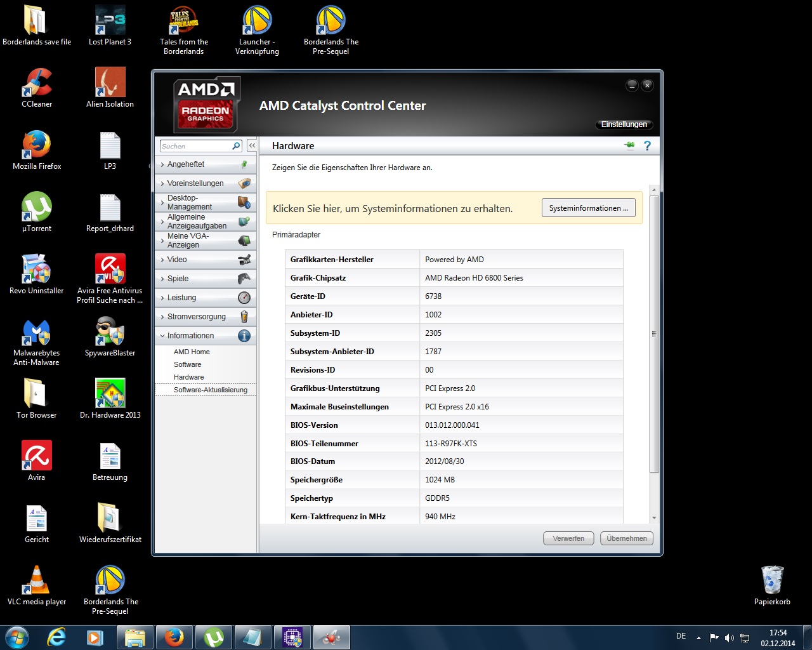This screenshot has width=812, height=650.
Task: Show hidden tray icons arrow
Action: pos(698,637)
